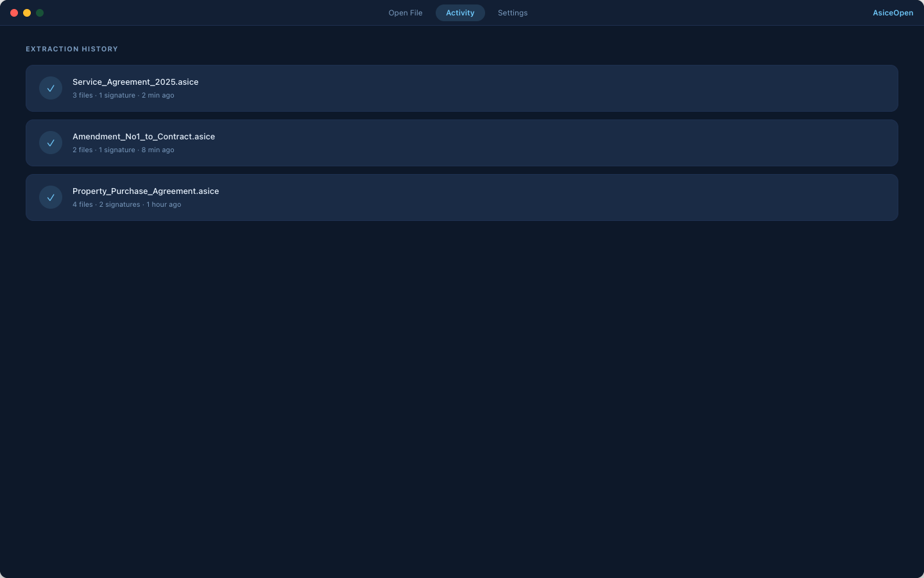
Task: Click the "2 signatures" label
Action: click(119, 205)
